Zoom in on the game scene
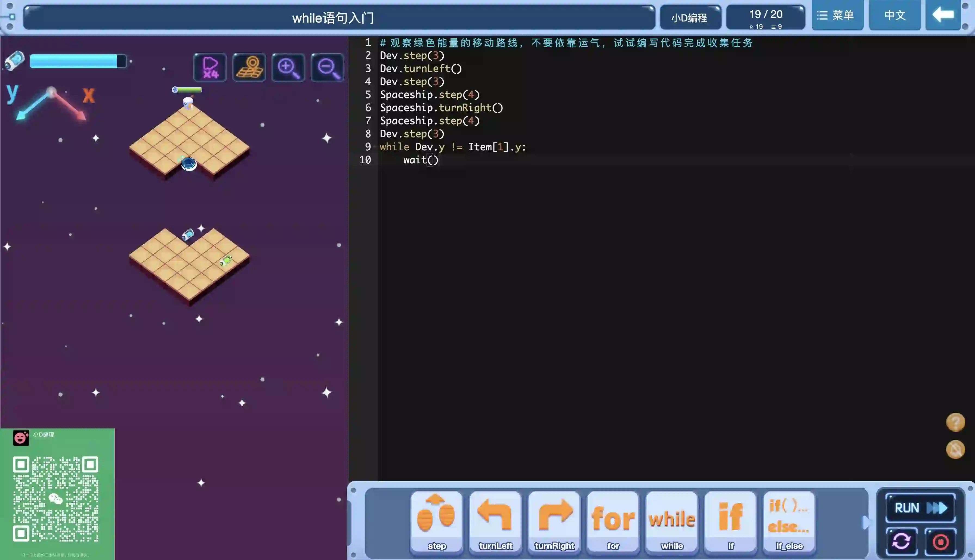Screen dimensions: 975x560 point(288,67)
